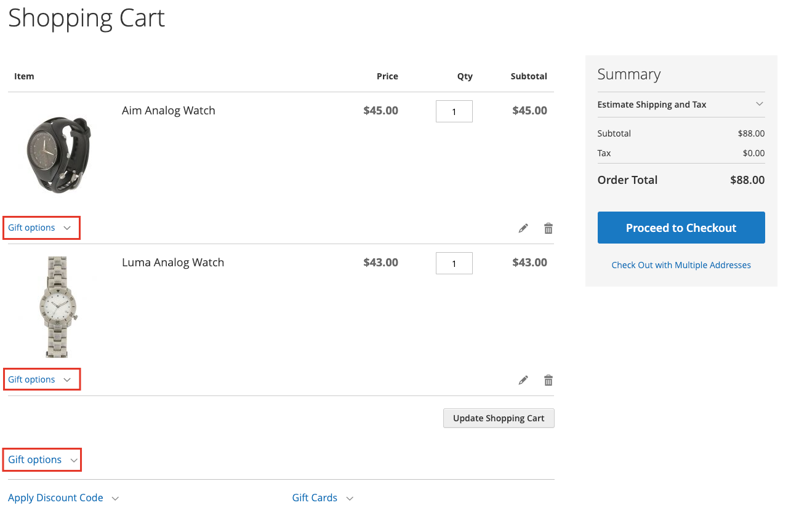Open the Aim Analog Watch product page
The image size is (799, 532).
[x=168, y=110]
